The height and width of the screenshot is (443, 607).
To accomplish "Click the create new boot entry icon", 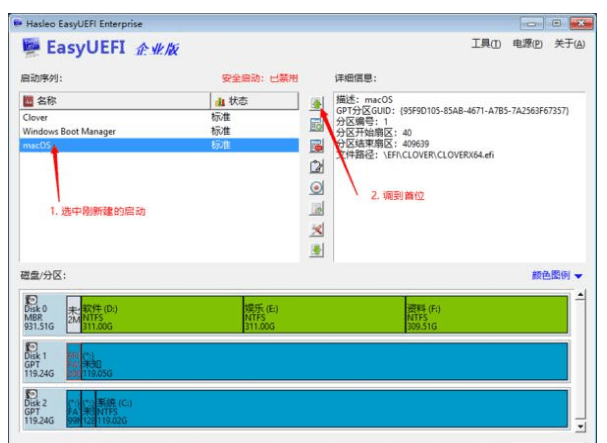I will pos(317,125).
